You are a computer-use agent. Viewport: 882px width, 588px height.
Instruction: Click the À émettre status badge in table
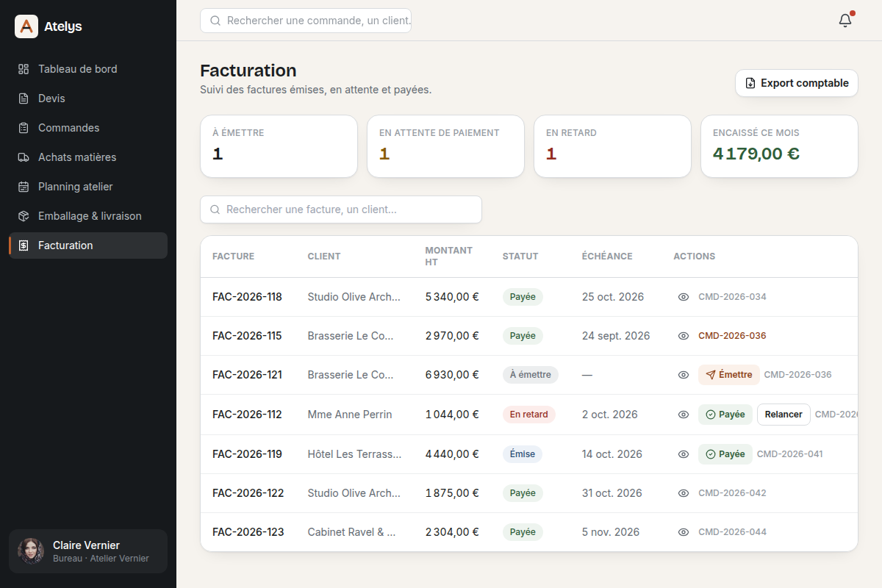(x=531, y=375)
